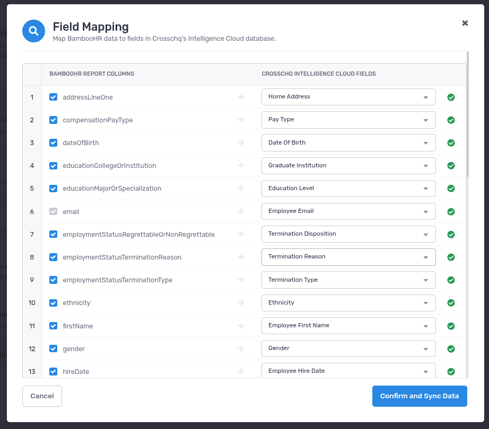Click green check icon for addressLineOne row

(x=451, y=97)
